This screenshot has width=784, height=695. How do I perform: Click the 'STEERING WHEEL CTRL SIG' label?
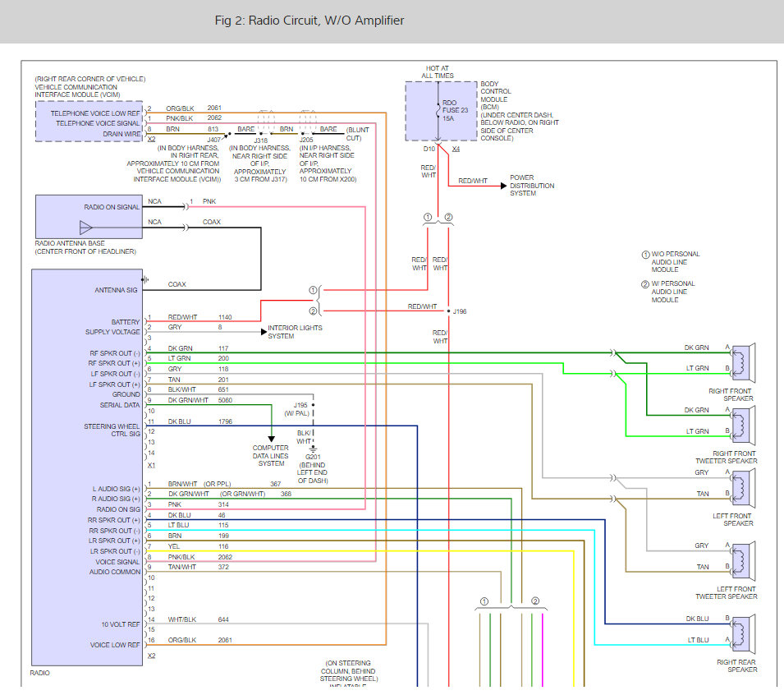coord(112,430)
